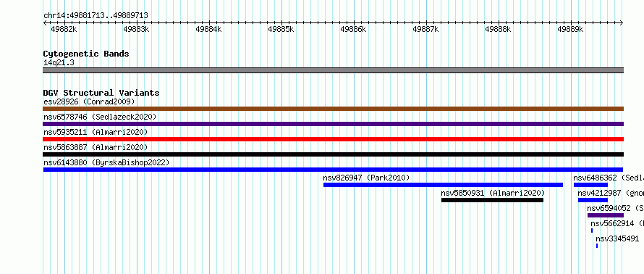Click the 49886k ruler tick label
This screenshot has height=274, width=644.
pos(353,29)
